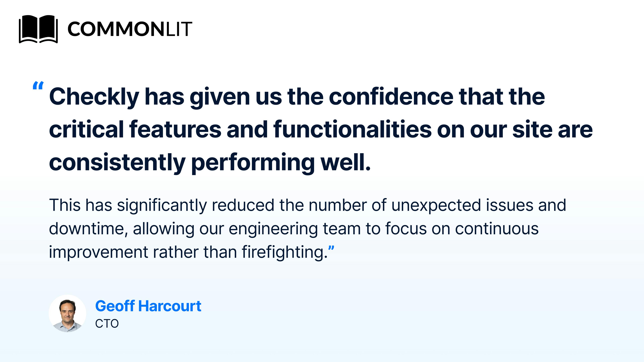Click the word "continuous" in the paragraph
Viewport: 644px width, 362px height.
point(496,229)
